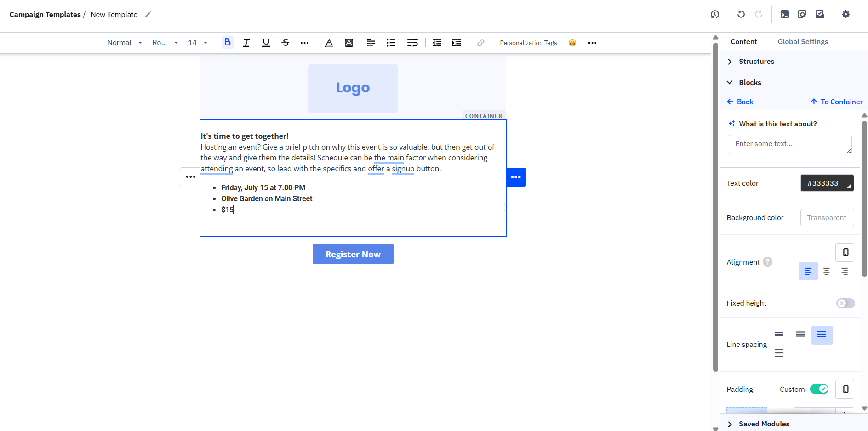Toggle mobile view for padding
The image size is (868, 431).
tap(845, 389)
